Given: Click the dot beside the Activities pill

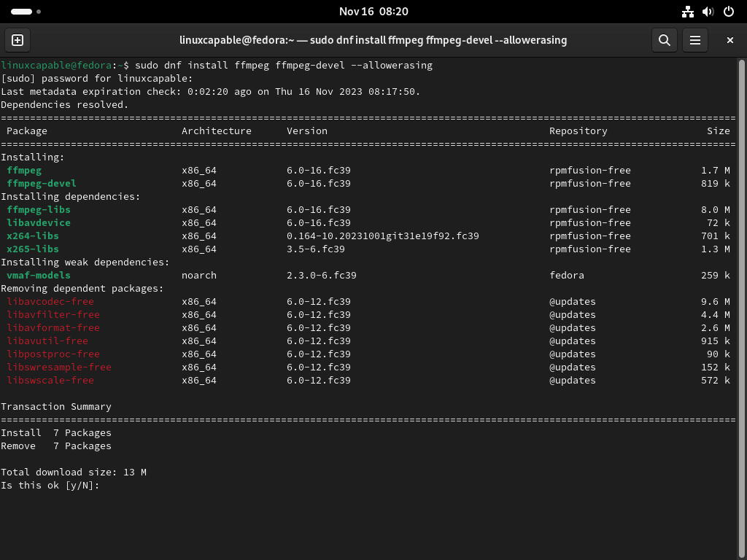Looking at the screenshot, I should 37,12.
